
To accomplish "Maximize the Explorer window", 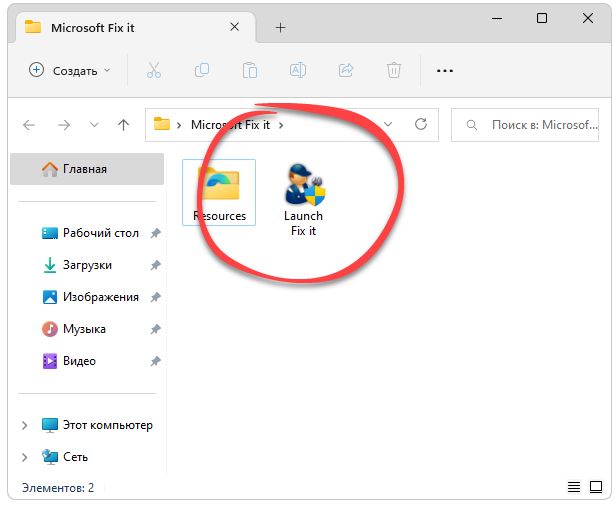I will (x=542, y=18).
